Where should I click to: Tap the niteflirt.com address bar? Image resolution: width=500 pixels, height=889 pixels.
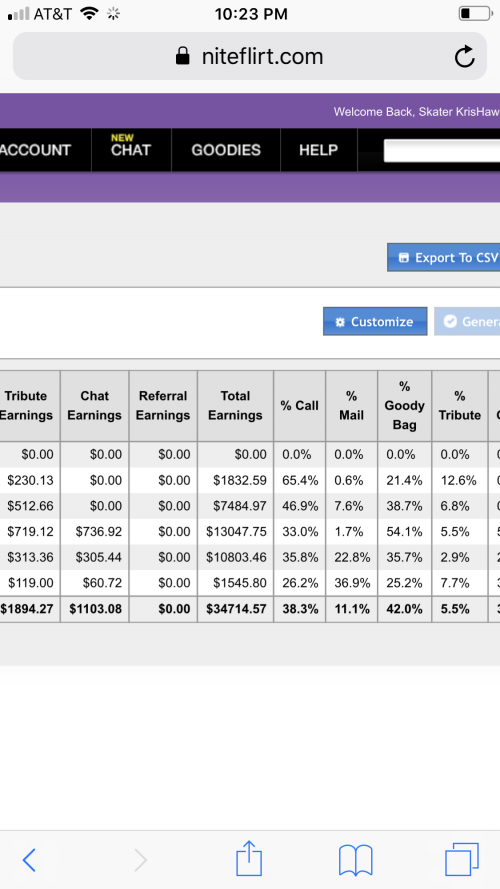pos(249,56)
